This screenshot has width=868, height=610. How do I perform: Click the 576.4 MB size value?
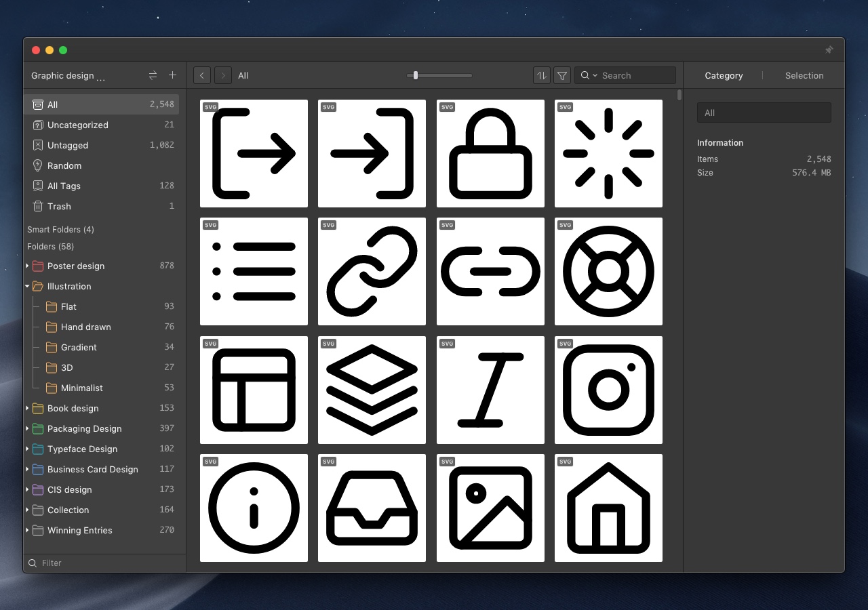(x=811, y=173)
